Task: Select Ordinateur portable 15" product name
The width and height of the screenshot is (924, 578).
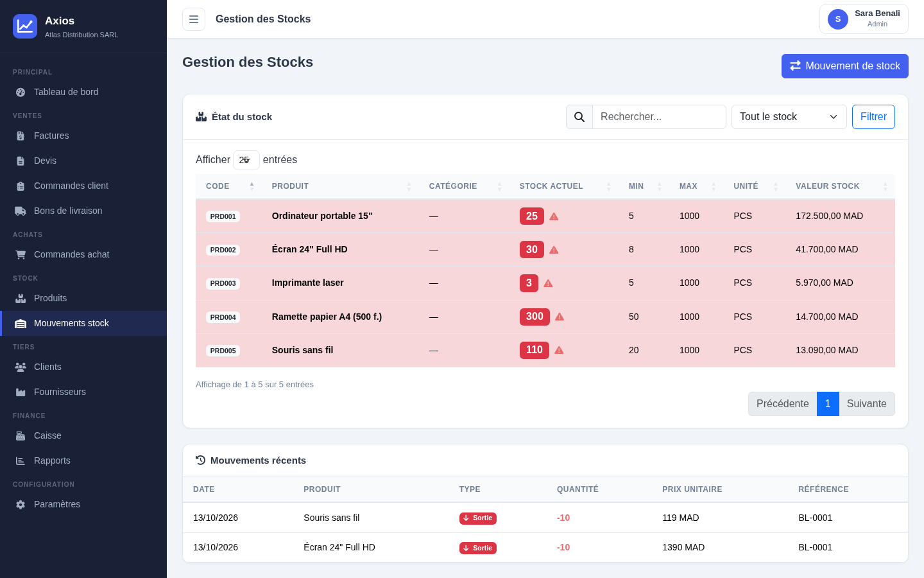Action: [322, 216]
